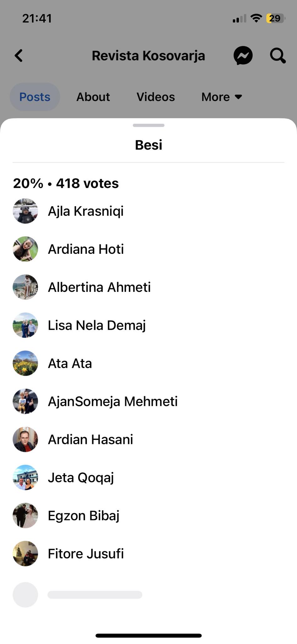Tap the name AjanSomeja Mehmeti
This screenshot has width=297, height=644.
tap(113, 401)
